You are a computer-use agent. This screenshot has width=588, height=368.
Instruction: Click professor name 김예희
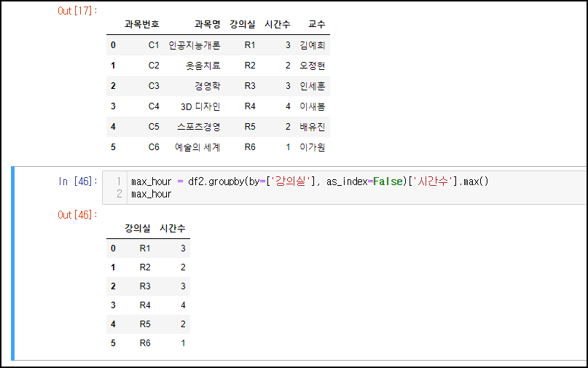tap(313, 45)
